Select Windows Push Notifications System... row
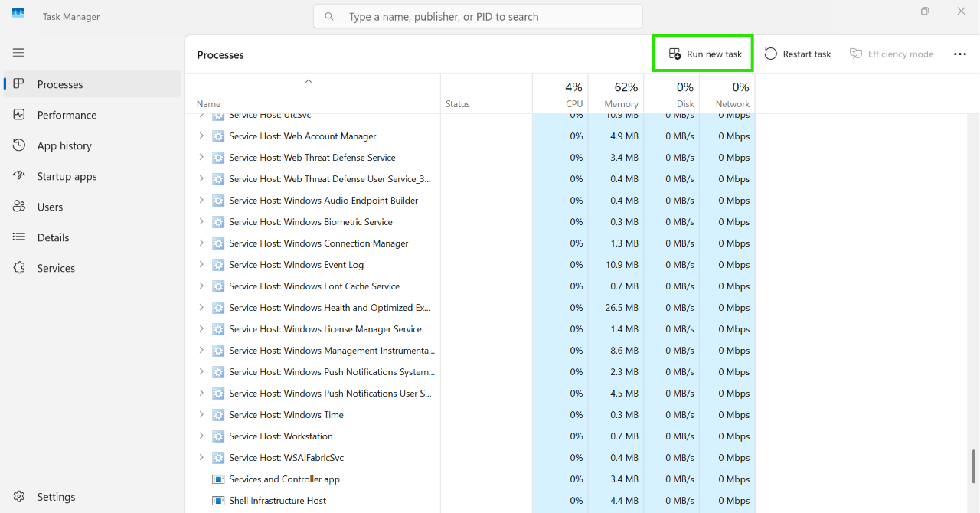 tap(470, 372)
